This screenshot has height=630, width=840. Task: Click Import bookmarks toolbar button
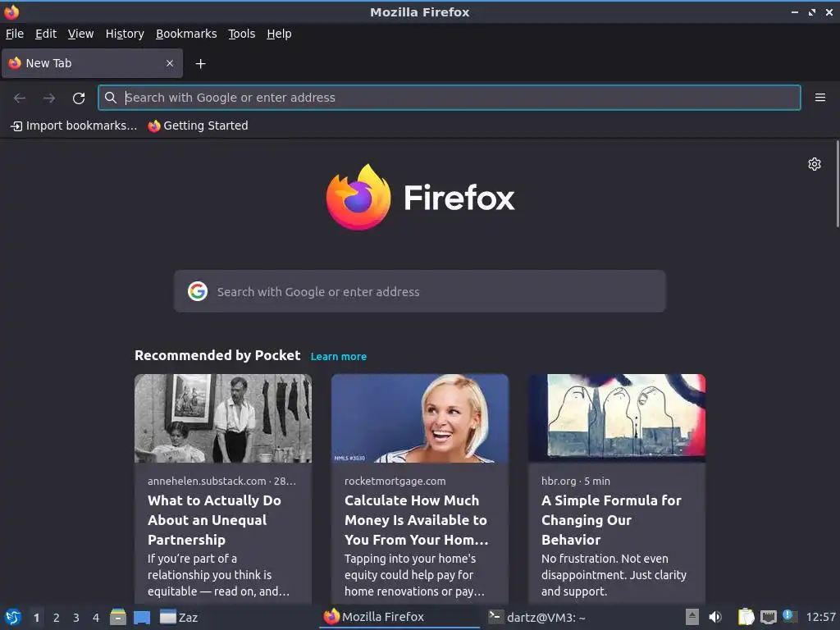click(x=74, y=126)
